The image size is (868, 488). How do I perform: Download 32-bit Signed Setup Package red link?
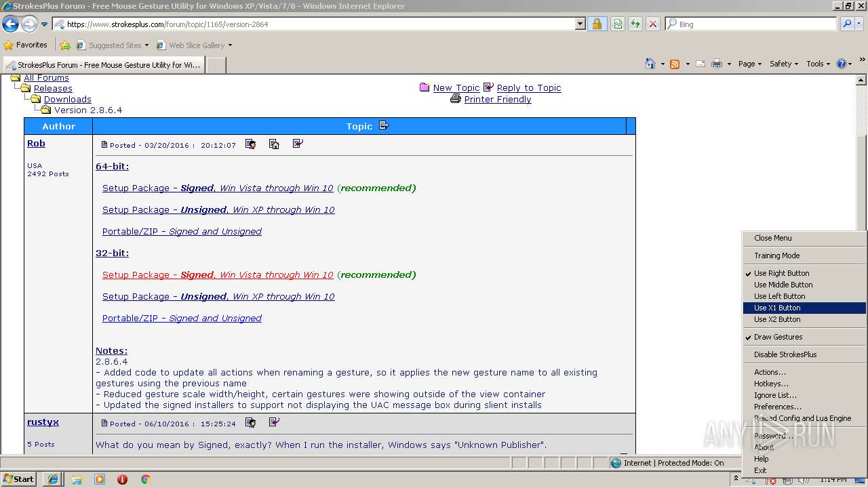click(218, 274)
